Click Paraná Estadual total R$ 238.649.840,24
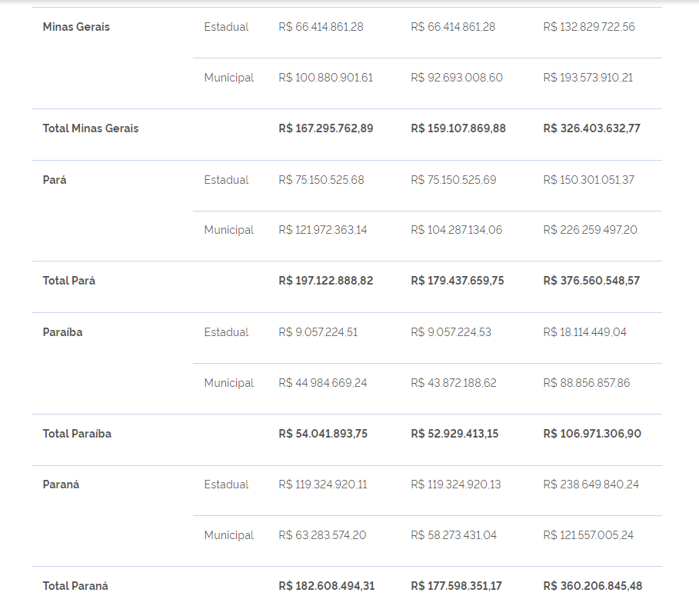 [591, 484]
